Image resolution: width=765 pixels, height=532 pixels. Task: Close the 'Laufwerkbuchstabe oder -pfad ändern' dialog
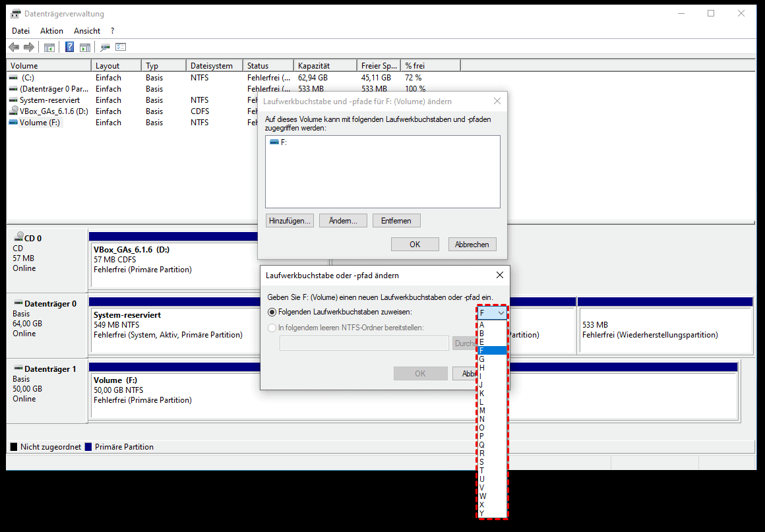(500, 275)
